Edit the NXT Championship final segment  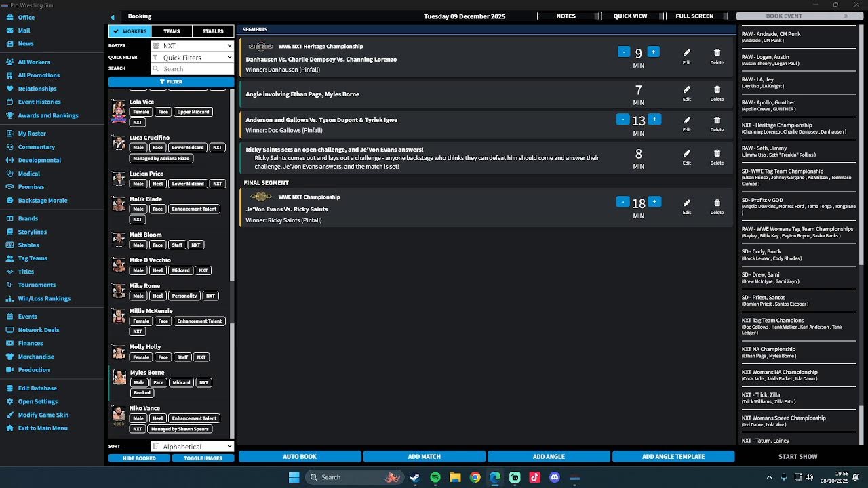coord(687,207)
